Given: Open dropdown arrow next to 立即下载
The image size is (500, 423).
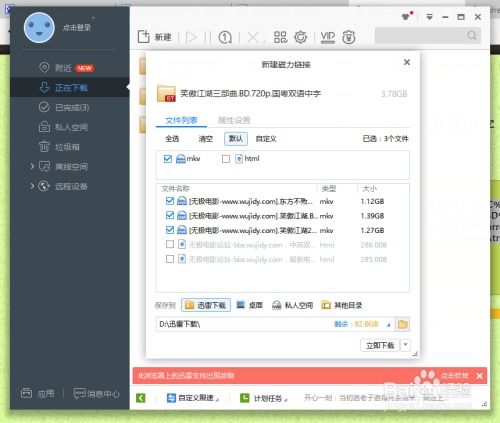Looking at the screenshot, I should [x=406, y=345].
